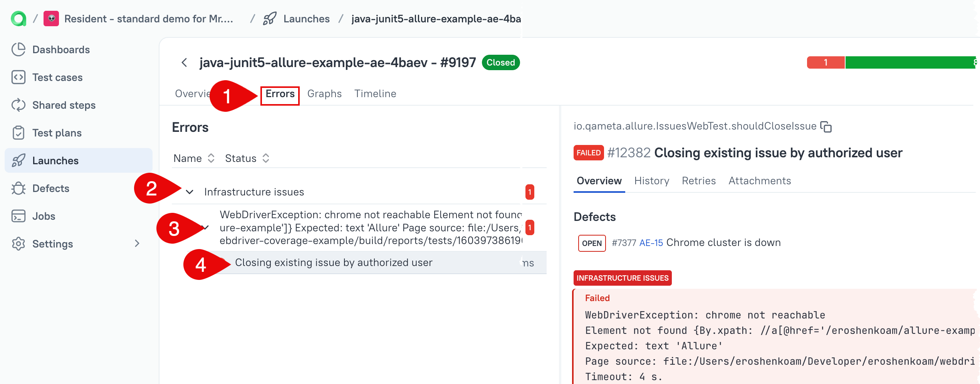Click the red failed segment of status bar
980x384 pixels.
(x=826, y=62)
